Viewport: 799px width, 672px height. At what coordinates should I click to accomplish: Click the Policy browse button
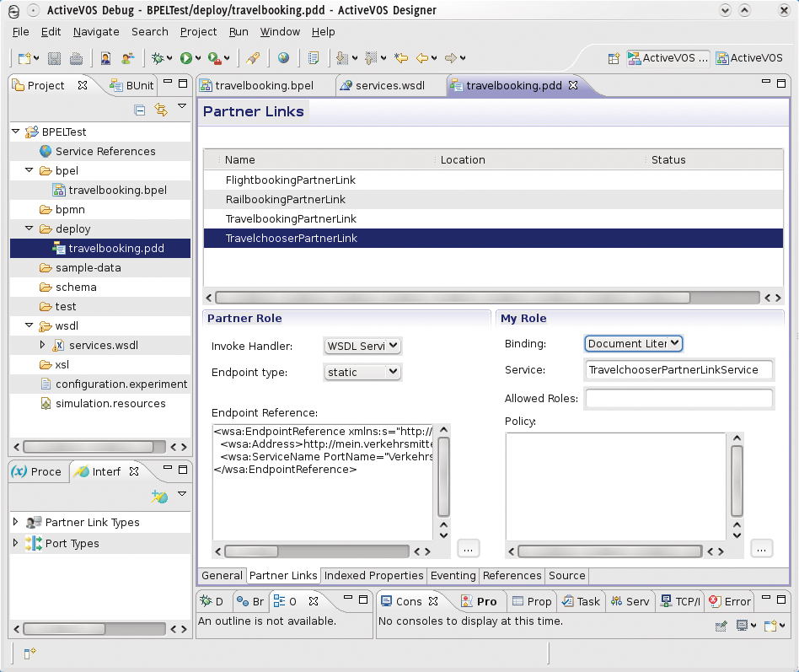pyautogui.click(x=761, y=549)
